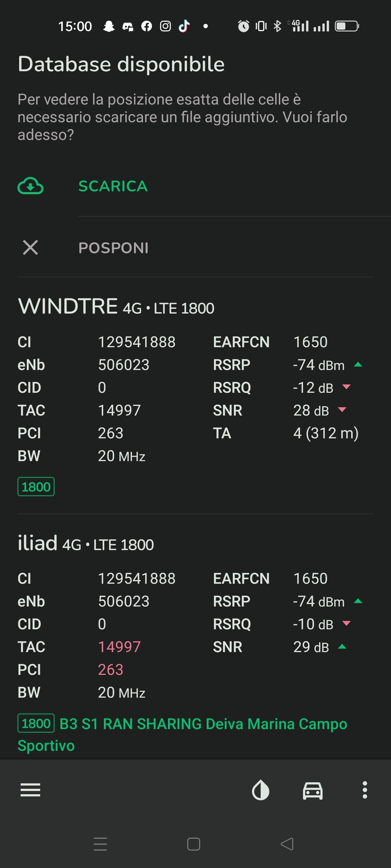
Task: Tap the 1800 band badge under WINDTRE
Action: [x=36, y=487]
